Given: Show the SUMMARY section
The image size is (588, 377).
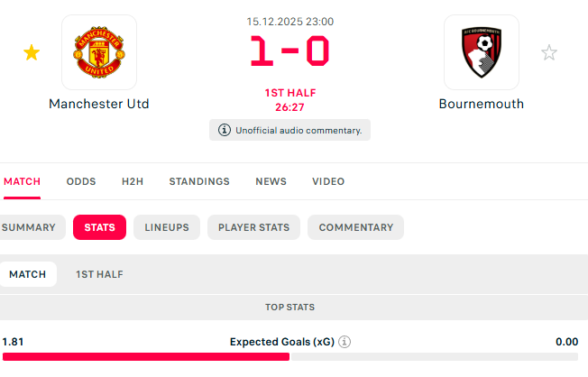Looking at the screenshot, I should point(29,227).
